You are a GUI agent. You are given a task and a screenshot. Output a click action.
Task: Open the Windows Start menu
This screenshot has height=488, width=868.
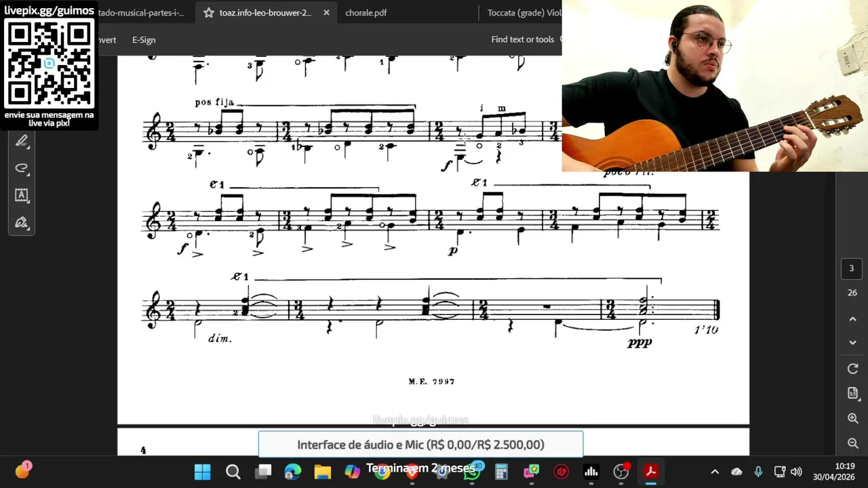[202, 472]
